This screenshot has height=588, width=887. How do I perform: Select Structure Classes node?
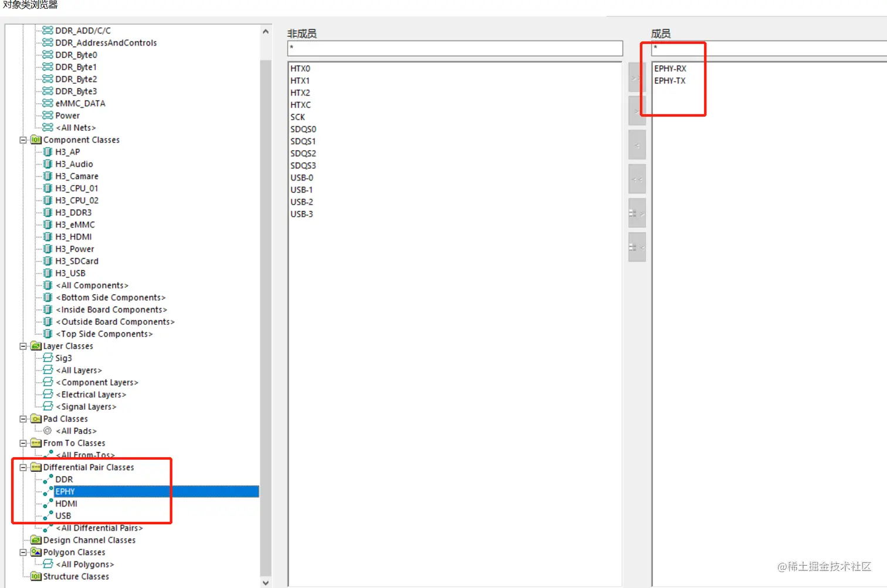(76, 577)
